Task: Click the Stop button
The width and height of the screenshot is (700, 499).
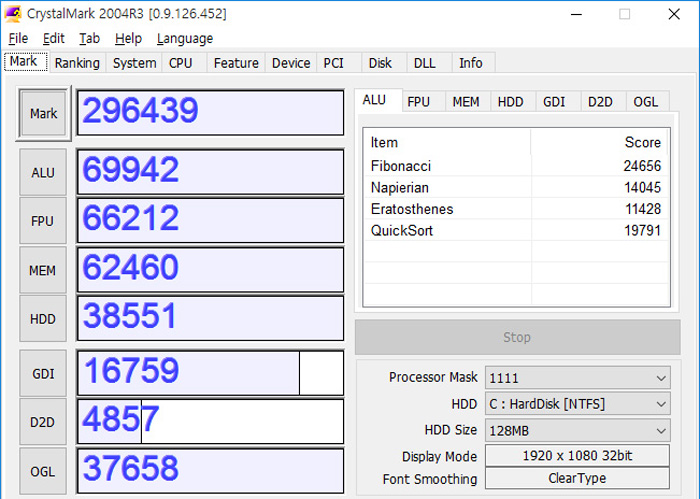Action: point(517,337)
